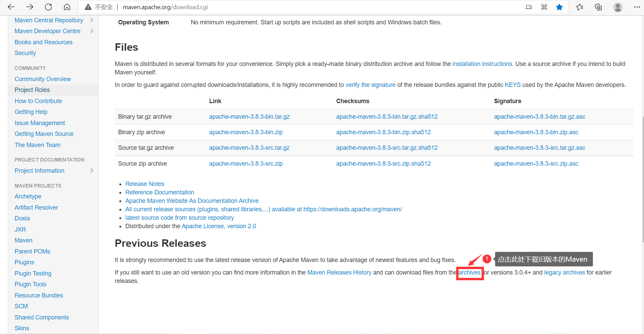Select the highlighted Project Roles item
Viewport: 644px width, 334px height.
click(x=32, y=90)
